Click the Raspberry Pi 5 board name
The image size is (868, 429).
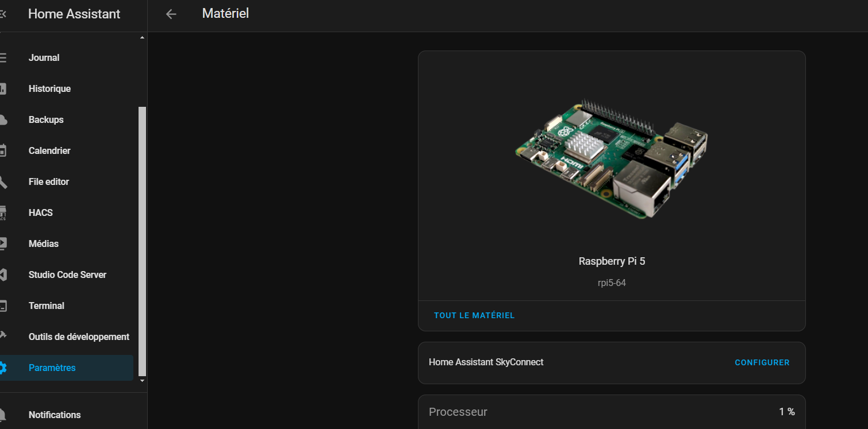[x=612, y=261]
